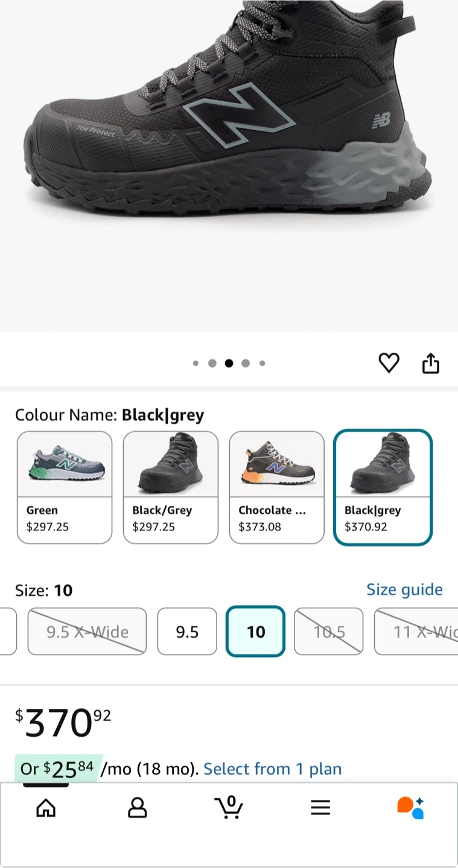Choose size 10
The height and width of the screenshot is (868, 458).
[x=255, y=631]
